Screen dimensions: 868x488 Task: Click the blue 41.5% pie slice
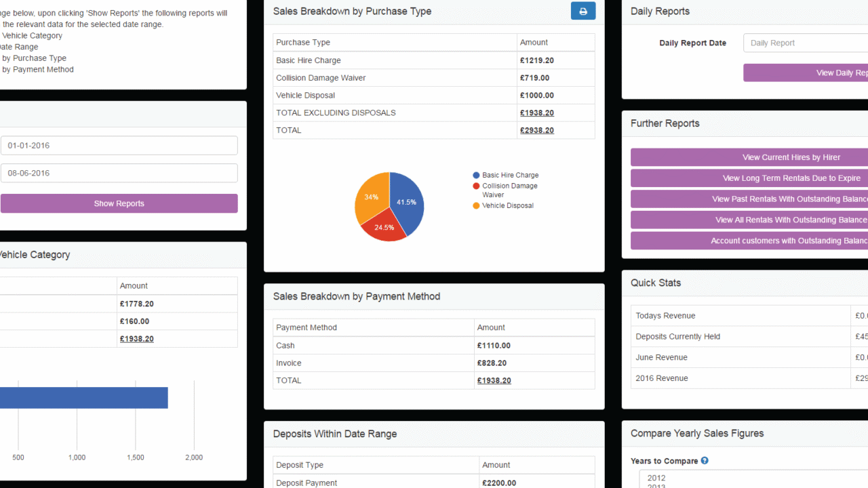(408, 203)
